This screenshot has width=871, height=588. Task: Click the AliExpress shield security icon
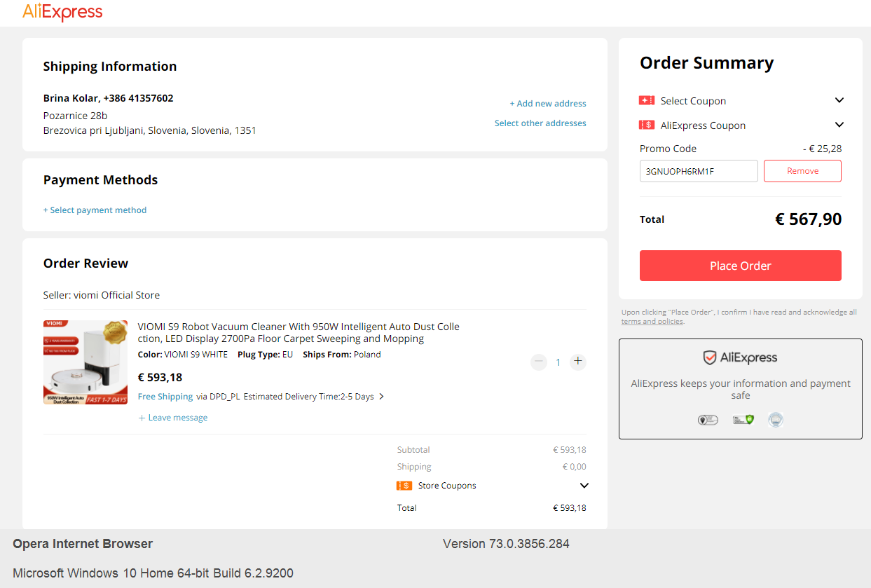(x=710, y=358)
